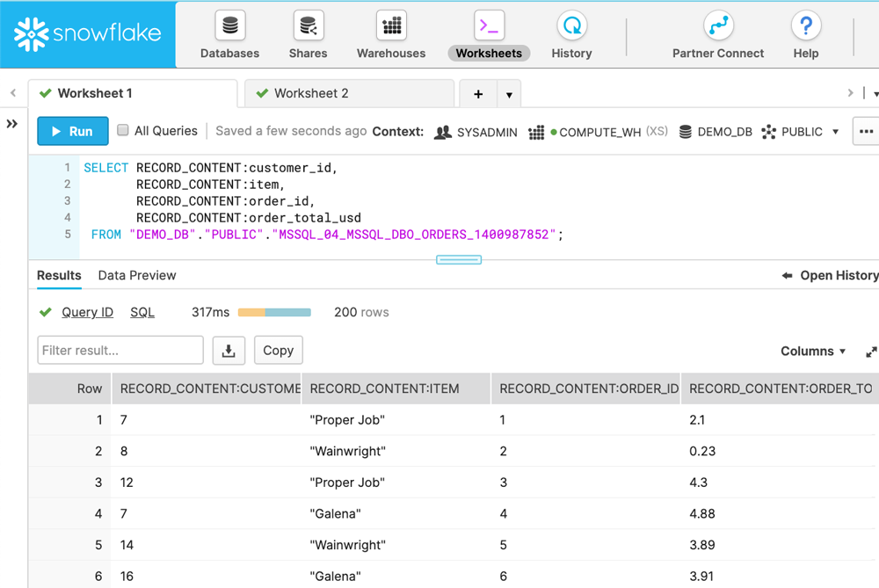Screen dimensions: 879x588
Task: Open the History icon
Action: pos(572,25)
